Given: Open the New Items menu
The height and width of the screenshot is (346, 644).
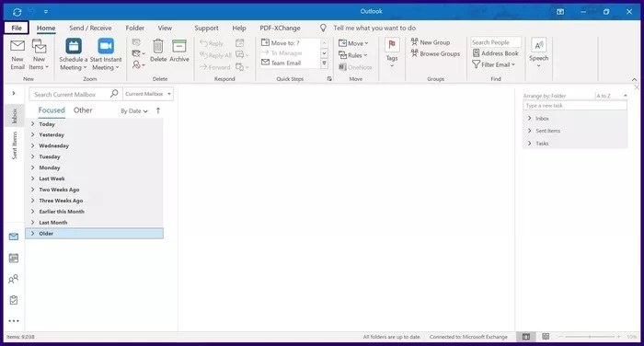Looking at the screenshot, I should point(39,54).
